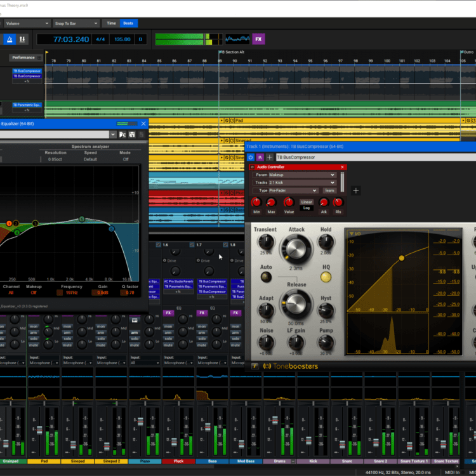
Task: Open the purple master FX button in the top bar
Action: 258,39
